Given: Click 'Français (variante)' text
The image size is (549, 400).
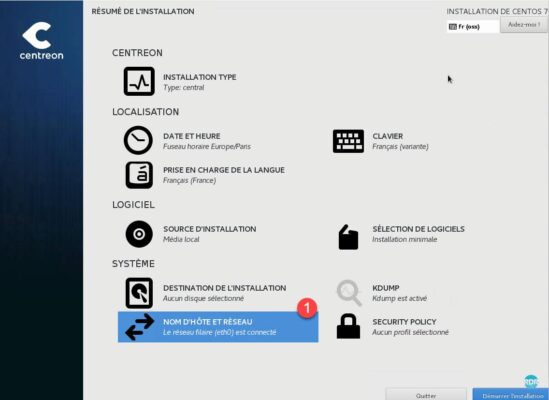Looking at the screenshot, I should point(400,146).
